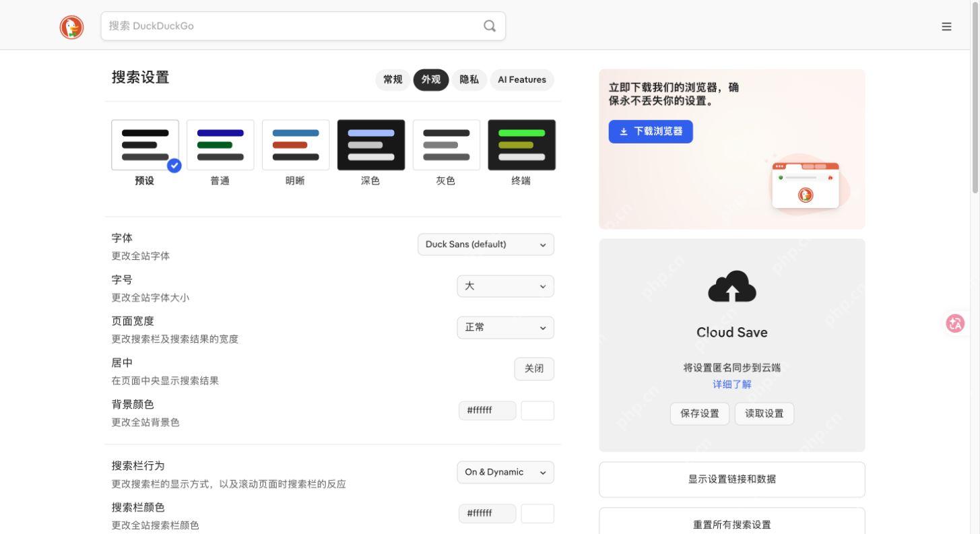This screenshot has height=534, width=980.
Task: Click the 背景颜色 setting label
Action: [133, 405]
